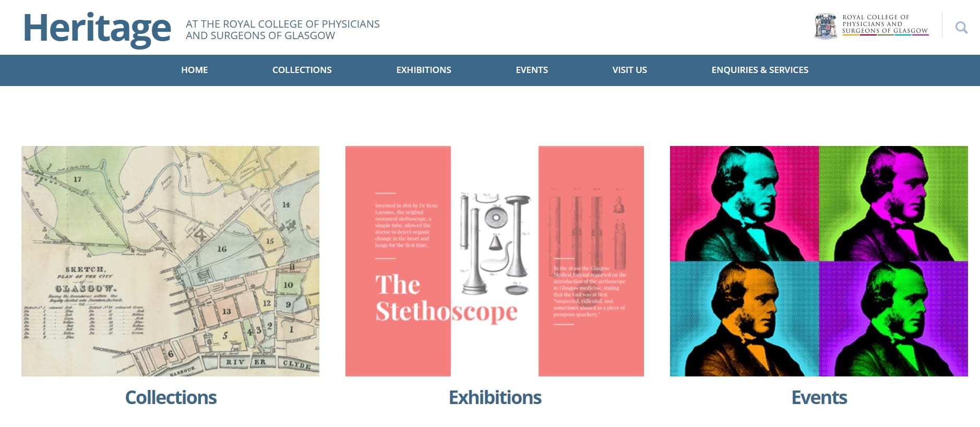Viewport: 980px width, 427px height.
Task: Click the Events heading link
Action: (x=819, y=397)
